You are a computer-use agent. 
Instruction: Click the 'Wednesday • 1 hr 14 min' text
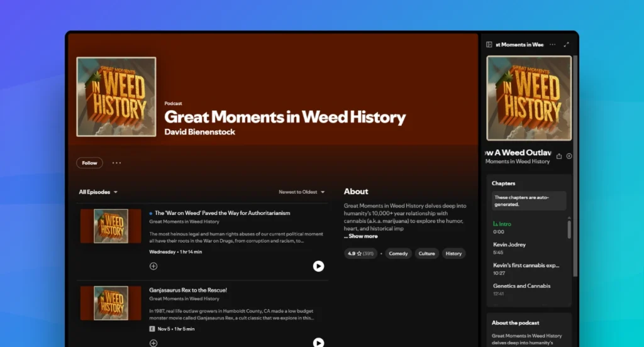tap(175, 251)
